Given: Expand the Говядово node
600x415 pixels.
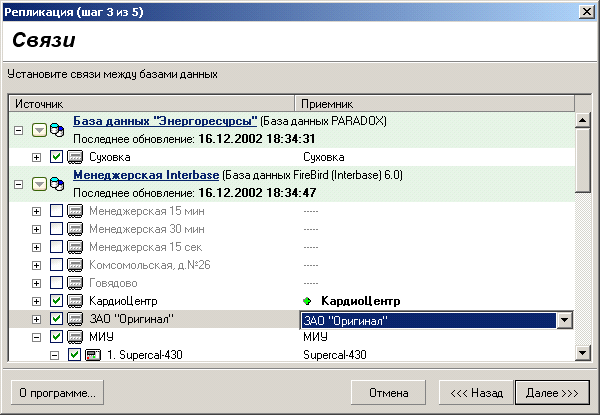Looking at the screenshot, I should (36, 283).
